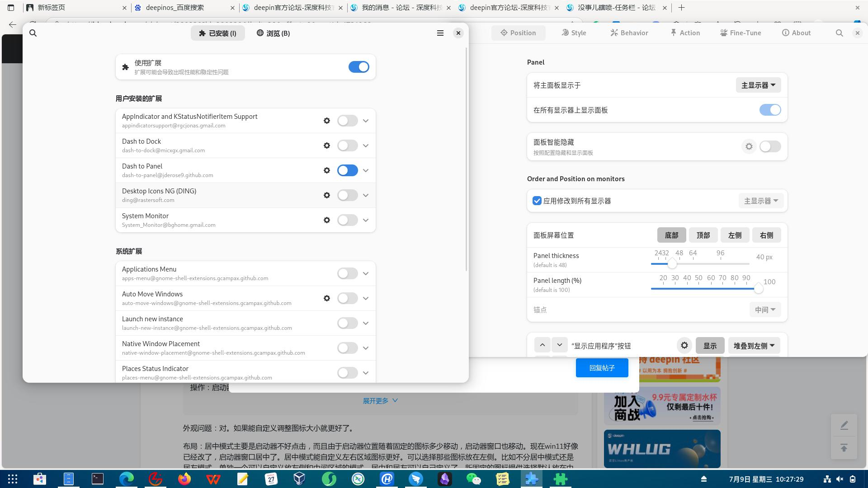Disable the Dash to Panel extension switch

pyautogui.click(x=348, y=170)
